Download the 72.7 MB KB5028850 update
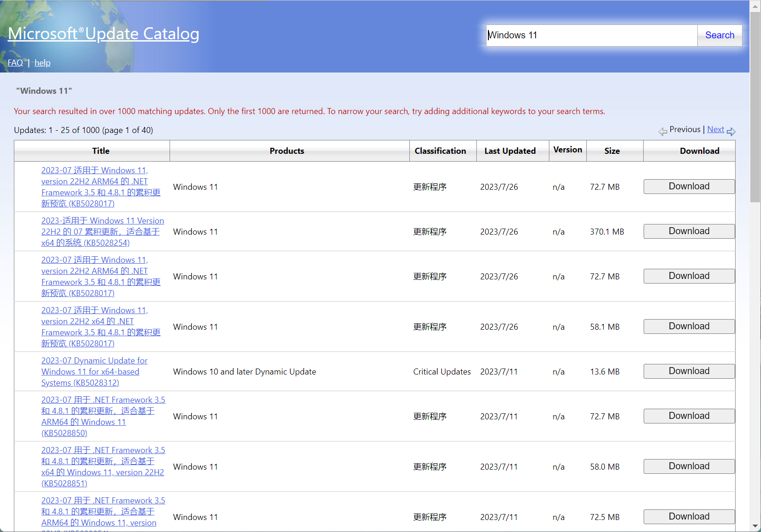The image size is (761, 532). (x=689, y=416)
